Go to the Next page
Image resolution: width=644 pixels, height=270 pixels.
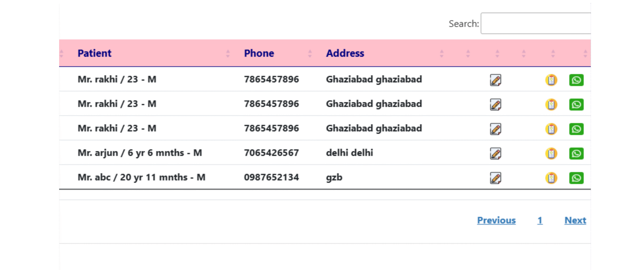point(575,220)
